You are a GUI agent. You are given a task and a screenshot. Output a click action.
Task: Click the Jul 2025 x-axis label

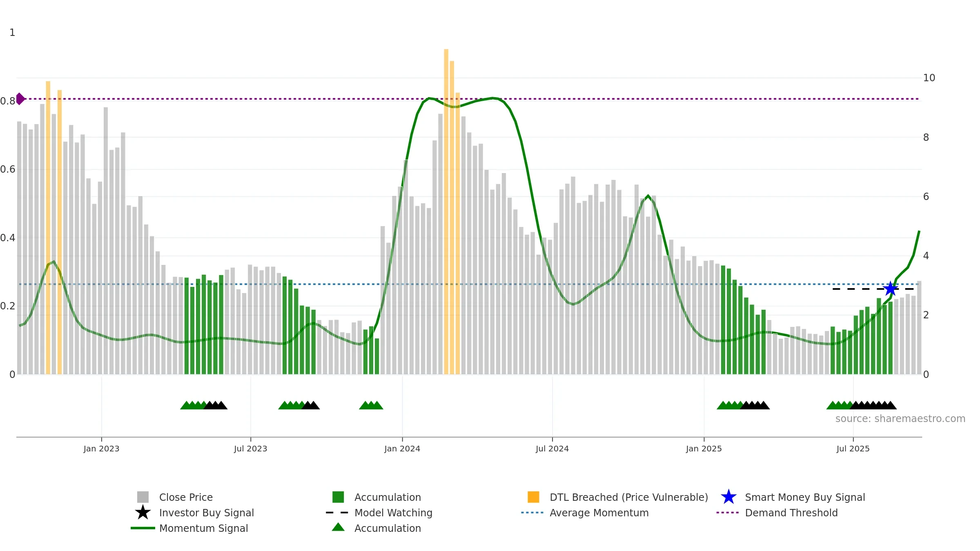(853, 449)
